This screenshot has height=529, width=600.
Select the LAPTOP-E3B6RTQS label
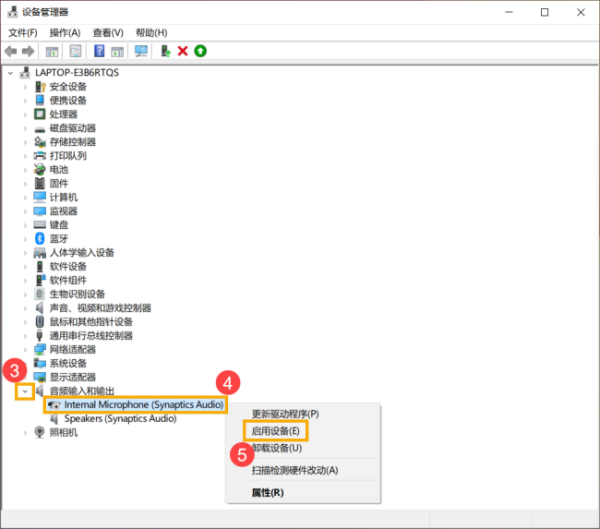(x=77, y=72)
